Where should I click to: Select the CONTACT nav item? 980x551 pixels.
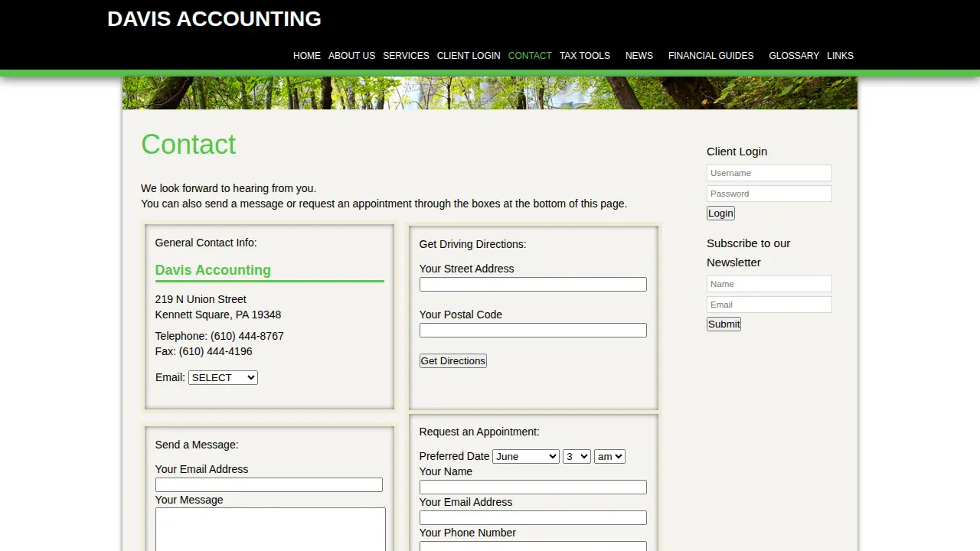tap(530, 56)
